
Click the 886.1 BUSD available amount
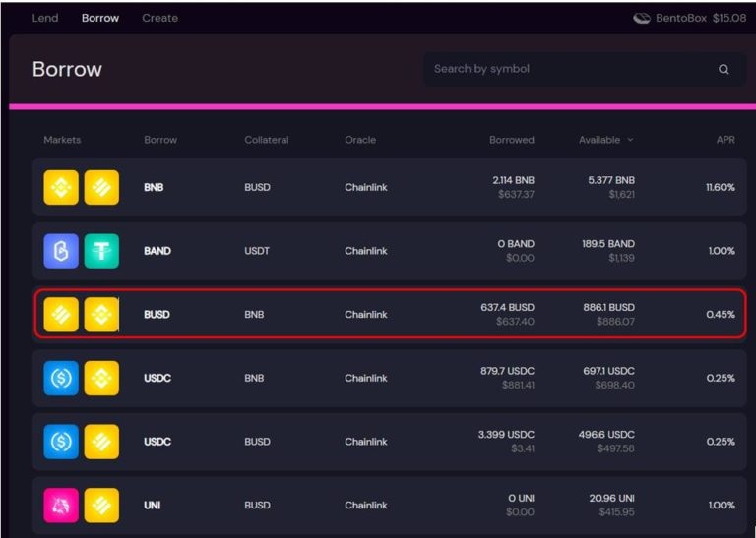pos(609,307)
